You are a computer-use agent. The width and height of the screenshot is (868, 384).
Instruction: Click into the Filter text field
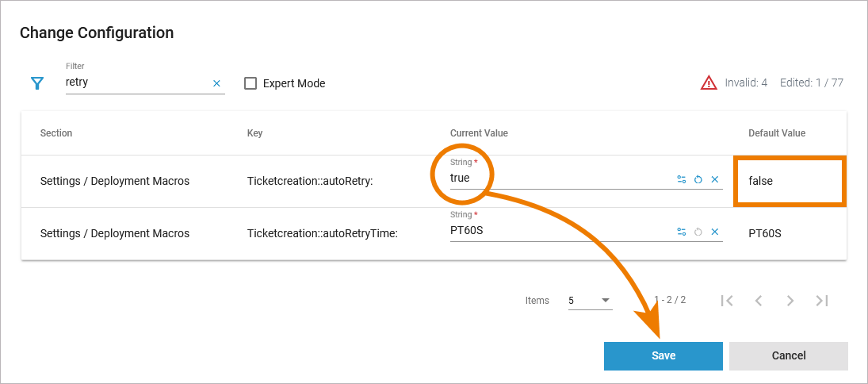(136, 83)
